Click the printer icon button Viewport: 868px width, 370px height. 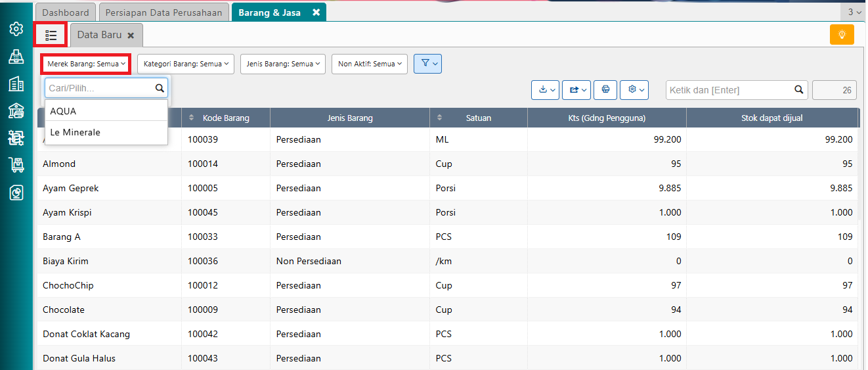605,89
